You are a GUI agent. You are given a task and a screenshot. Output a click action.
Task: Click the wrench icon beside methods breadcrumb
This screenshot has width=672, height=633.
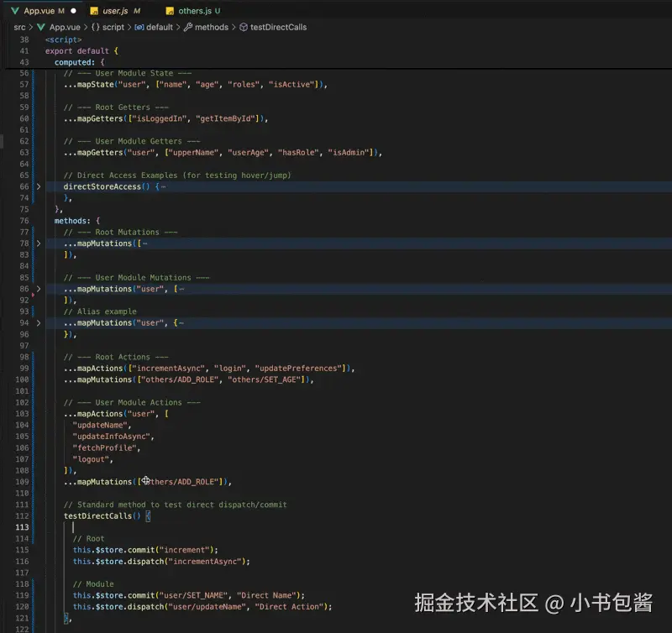tap(187, 27)
